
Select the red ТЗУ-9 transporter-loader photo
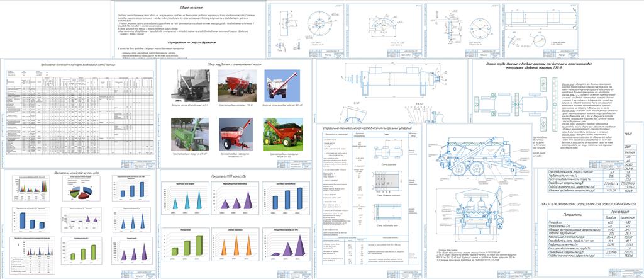[237, 85]
